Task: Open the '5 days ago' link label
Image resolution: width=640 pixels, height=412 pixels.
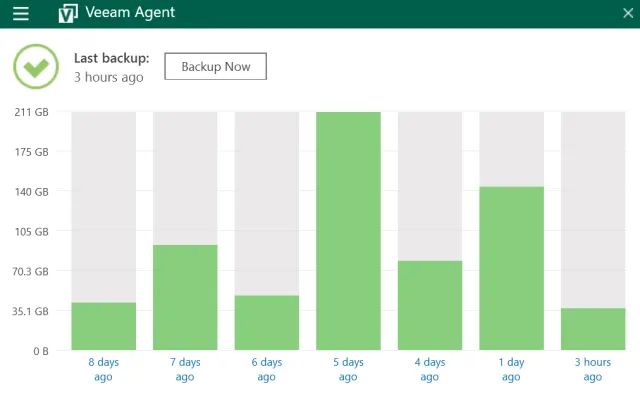Action: click(x=348, y=369)
